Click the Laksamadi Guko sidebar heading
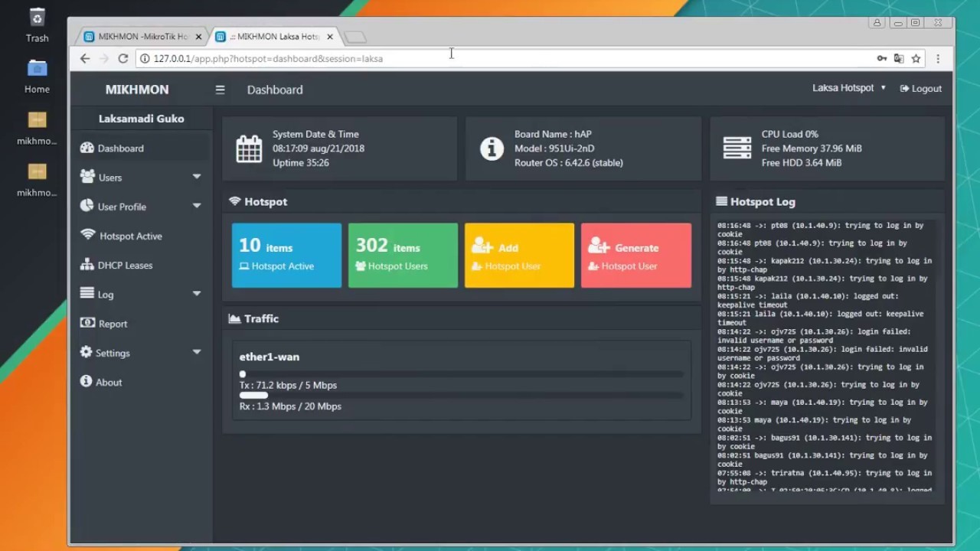 (x=142, y=119)
